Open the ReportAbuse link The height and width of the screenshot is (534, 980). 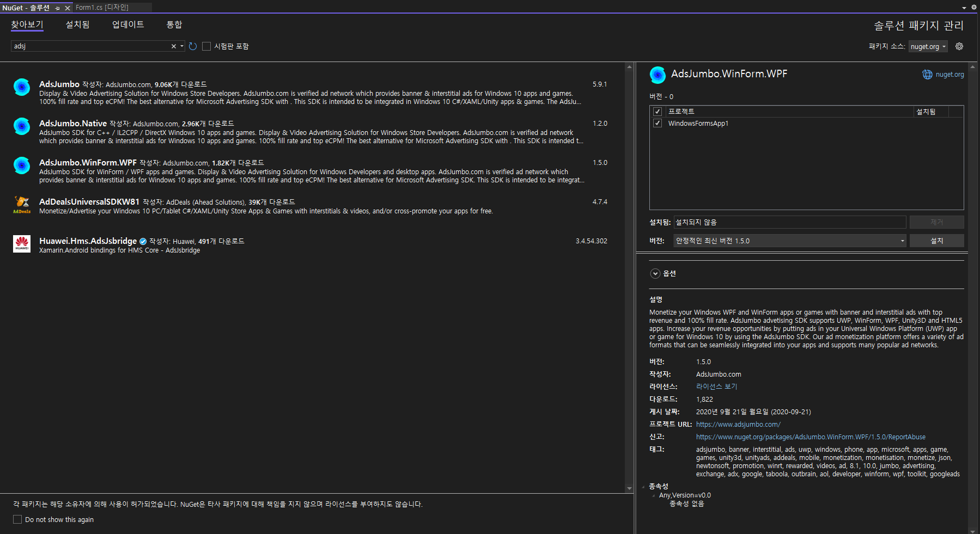[811, 437]
